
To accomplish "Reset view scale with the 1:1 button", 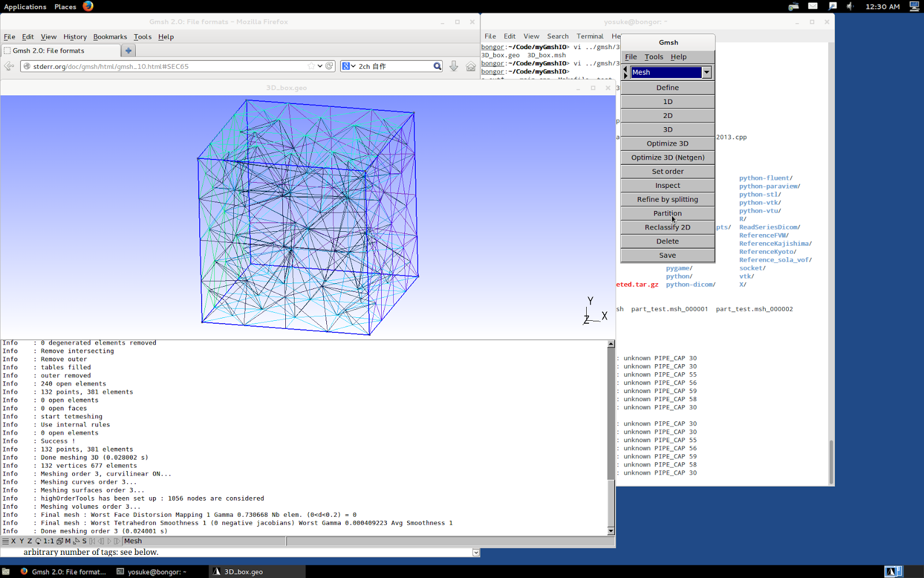I will point(49,542).
